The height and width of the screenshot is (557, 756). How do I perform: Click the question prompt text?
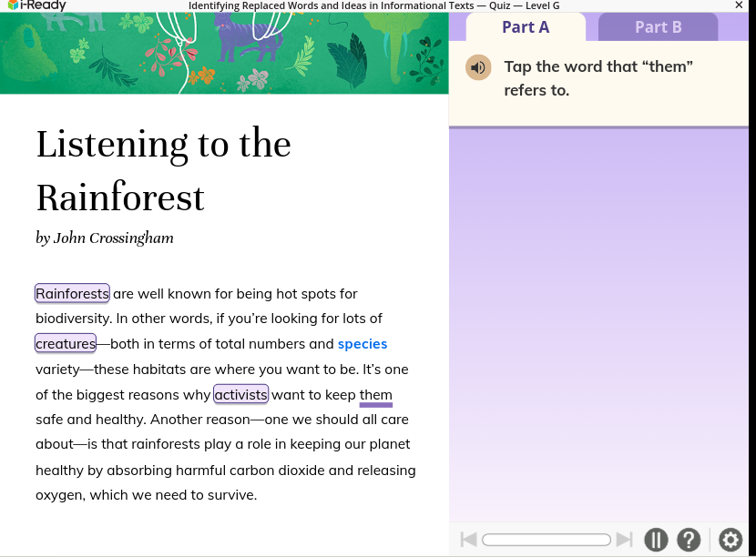coord(598,78)
